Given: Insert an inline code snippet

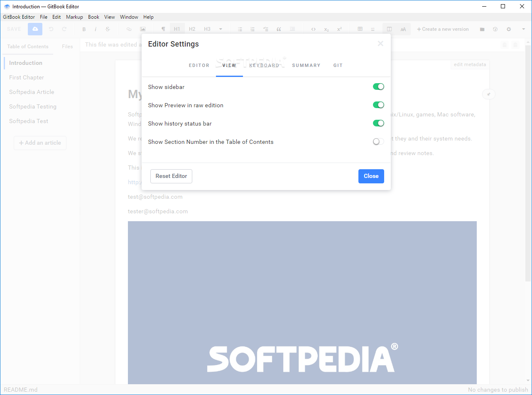Looking at the screenshot, I should pos(314,29).
